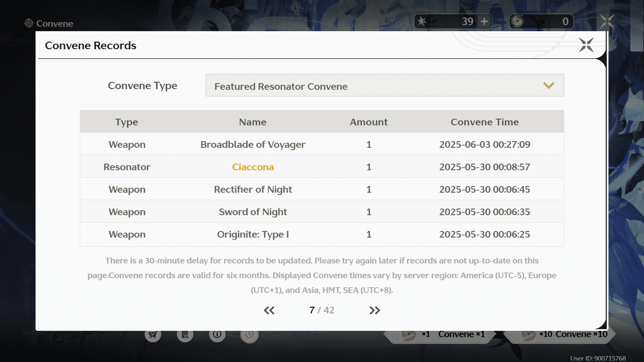Screen dimensions: 644x362
Task: Select the Broadblade of Voyager record row
Action: [253, 144]
